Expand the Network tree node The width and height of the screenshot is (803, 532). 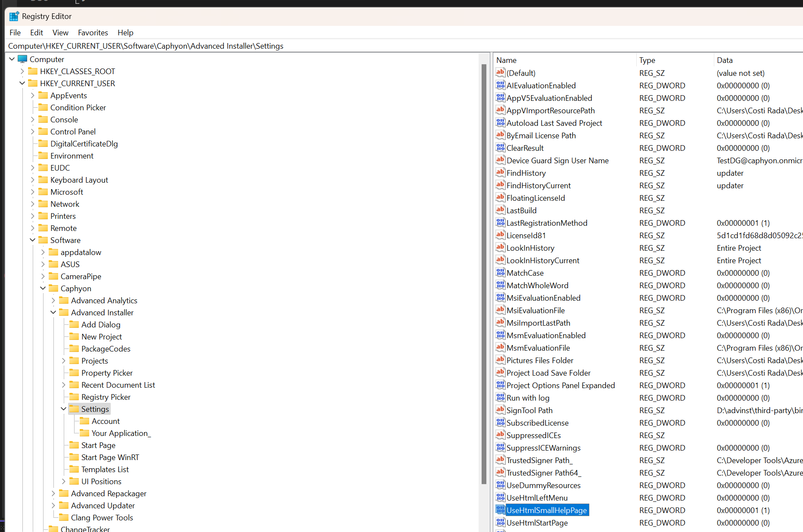32,204
